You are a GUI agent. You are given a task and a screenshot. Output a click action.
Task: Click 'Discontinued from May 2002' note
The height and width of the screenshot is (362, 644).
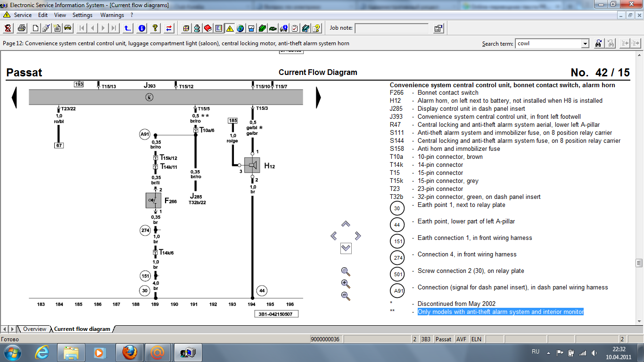(x=456, y=304)
